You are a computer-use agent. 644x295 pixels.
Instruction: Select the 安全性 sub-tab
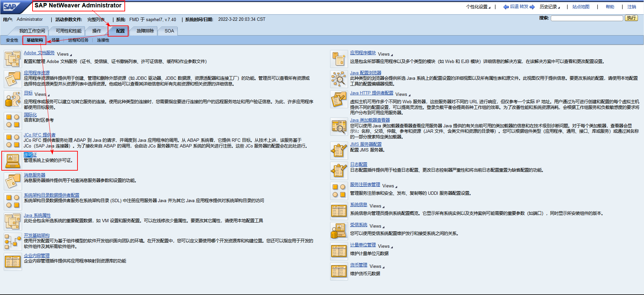pyautogui.click(x=12, y=40)
